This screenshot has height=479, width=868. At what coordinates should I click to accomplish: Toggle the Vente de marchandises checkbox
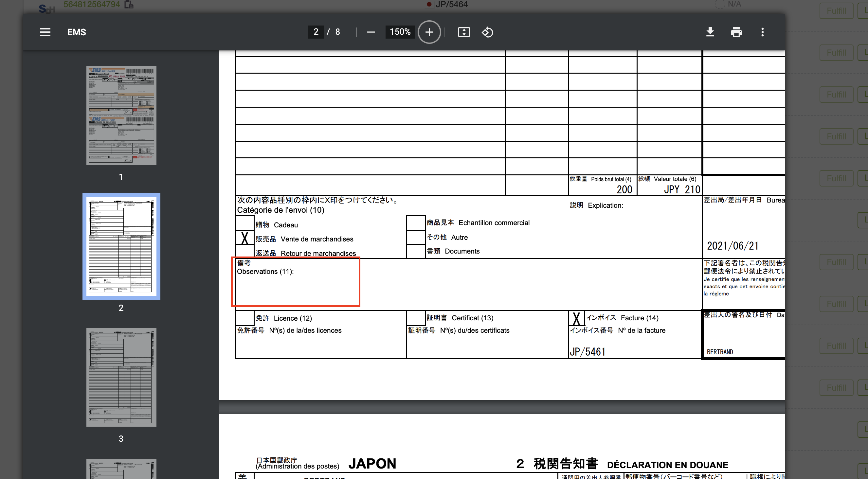244,238
